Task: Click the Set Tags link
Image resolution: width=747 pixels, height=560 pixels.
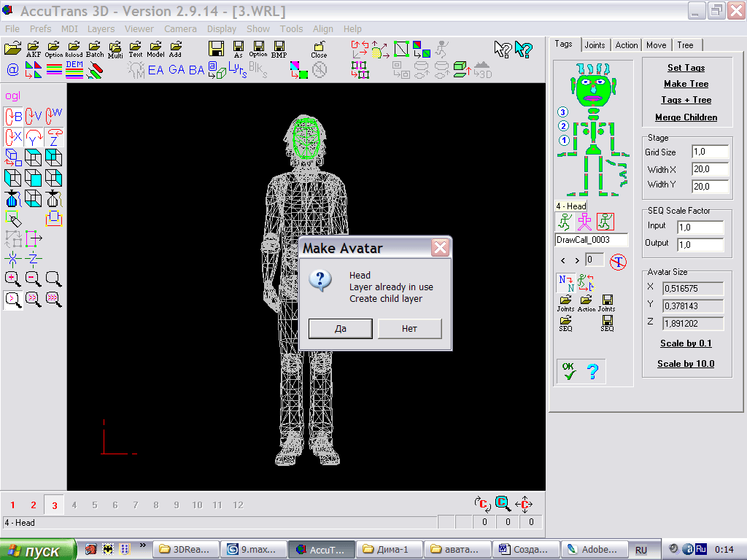Action: pos(686,68)
